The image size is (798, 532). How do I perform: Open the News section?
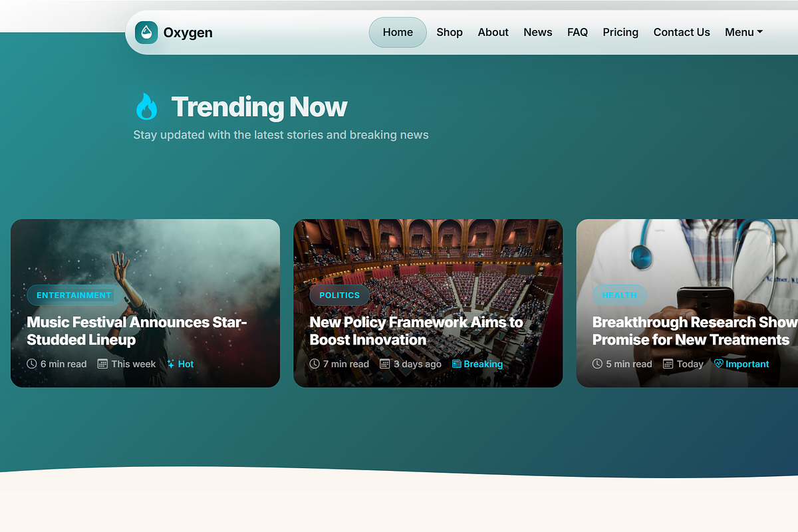click(538, 32)
